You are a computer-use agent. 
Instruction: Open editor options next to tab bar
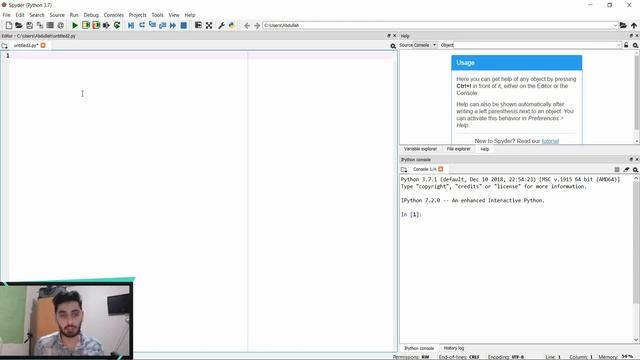pyautogui.click(x=393, y=46)
